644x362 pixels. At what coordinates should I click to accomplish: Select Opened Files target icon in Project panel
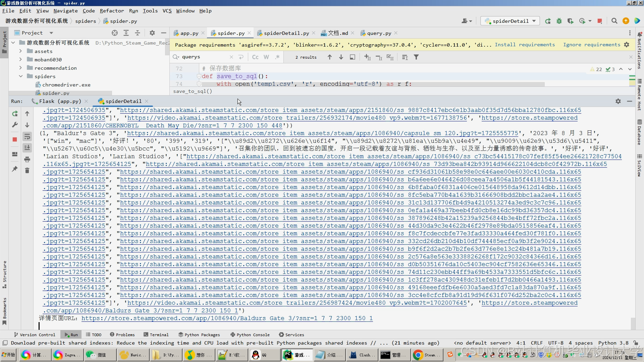point(115,33)
